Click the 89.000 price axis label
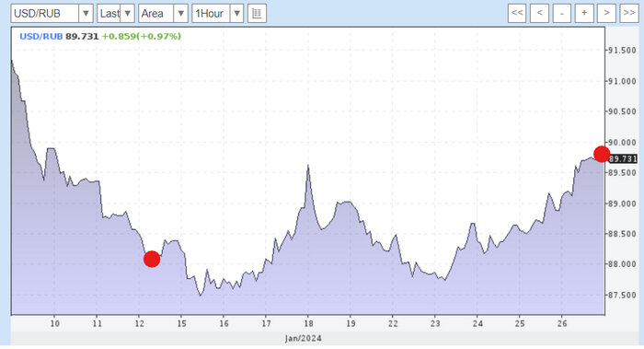 pos(622,204)
